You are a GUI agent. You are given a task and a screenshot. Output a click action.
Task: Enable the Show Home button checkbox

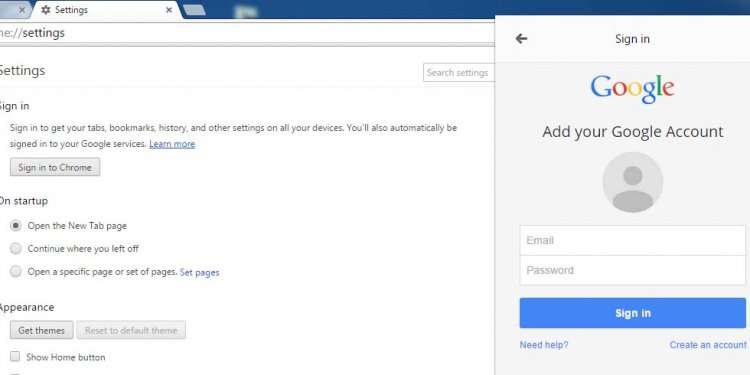click(x=15, y=356)
